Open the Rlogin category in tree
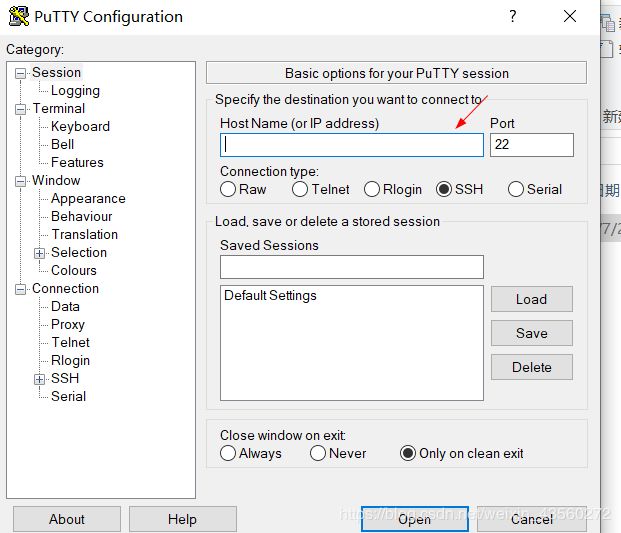The image size is (621, 533). (x=70, y=361)
